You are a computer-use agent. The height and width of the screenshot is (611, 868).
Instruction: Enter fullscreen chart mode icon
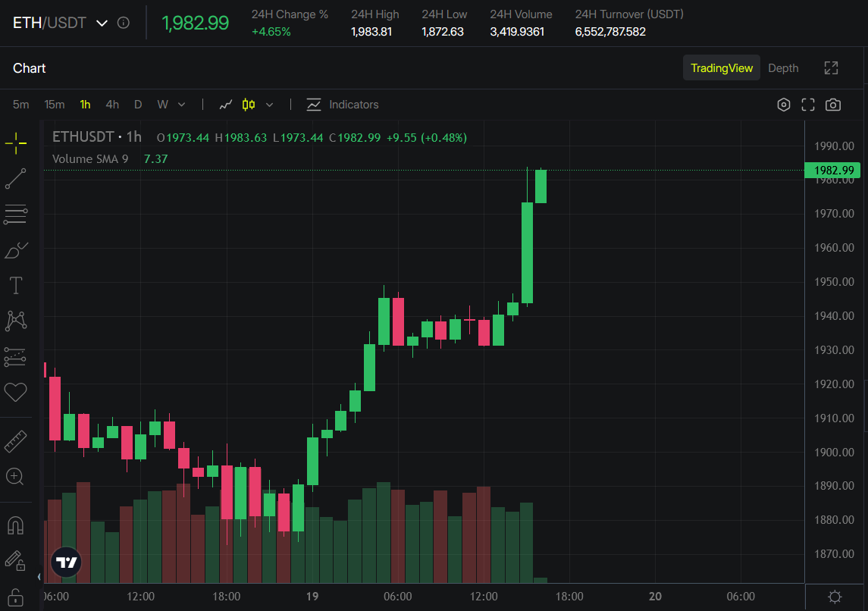coord(808,105)
